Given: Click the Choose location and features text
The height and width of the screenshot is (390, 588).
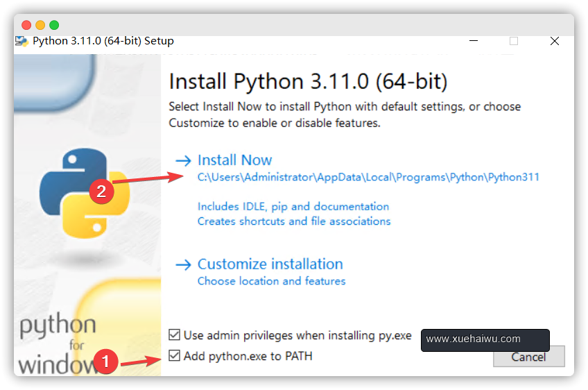Looking at the screenshot, I should 272,281.
